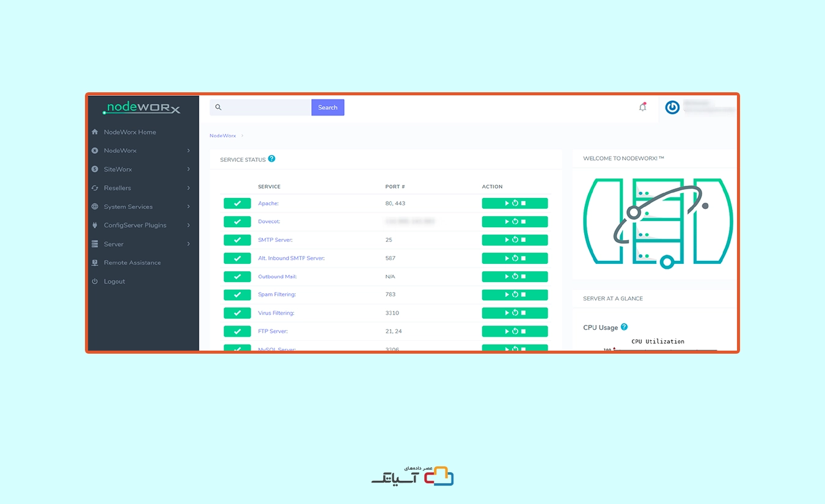Viewport: 825px width, 504px height.
Task: Open the Alt. Inbound SMTP Server link
Action: coord(291,258)
